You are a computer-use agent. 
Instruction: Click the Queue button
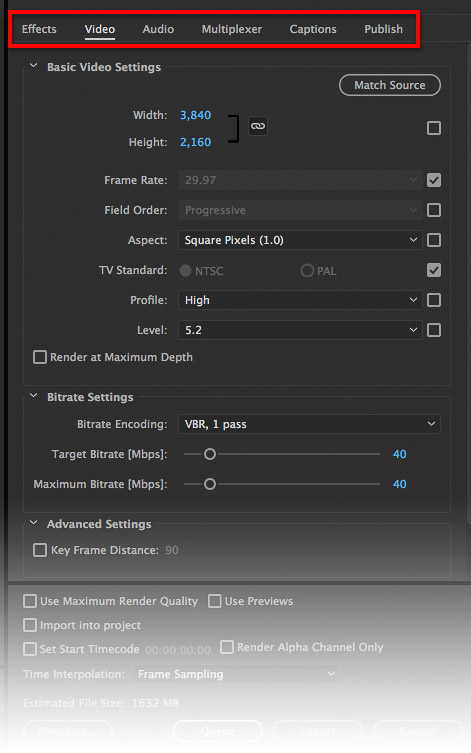(x=218, y=731)
